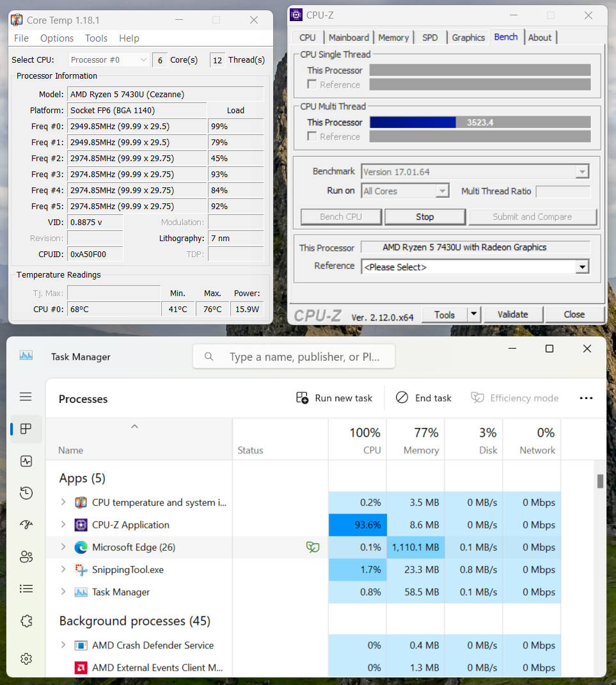Image resolution: width=616 pixels, height=685 pixels.
Task: Click Run new task in Task Manager
Action: (334, 398)
